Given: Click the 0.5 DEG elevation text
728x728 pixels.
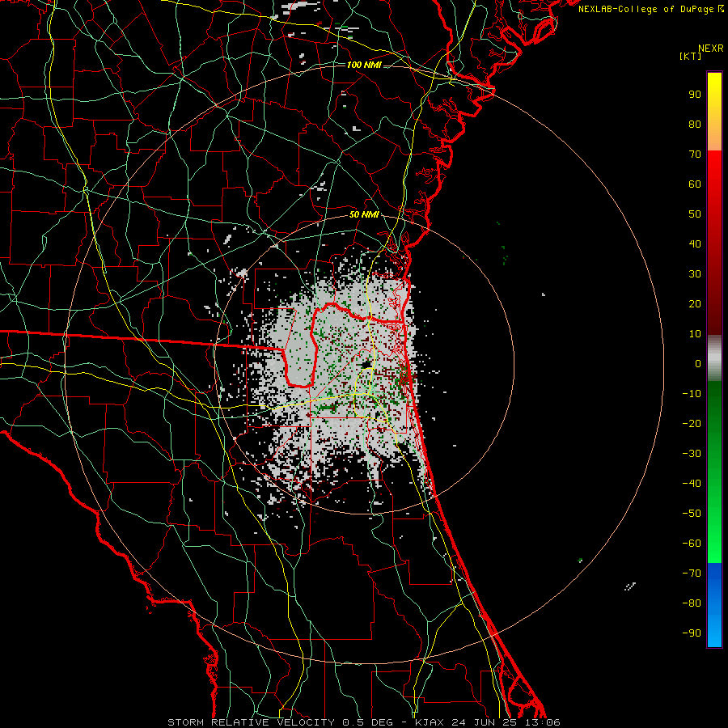Looking at the screenshot, I should click(368, 722).
